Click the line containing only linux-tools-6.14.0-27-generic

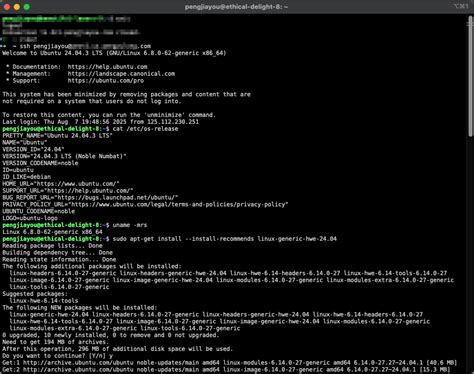[x=59, y=287]
